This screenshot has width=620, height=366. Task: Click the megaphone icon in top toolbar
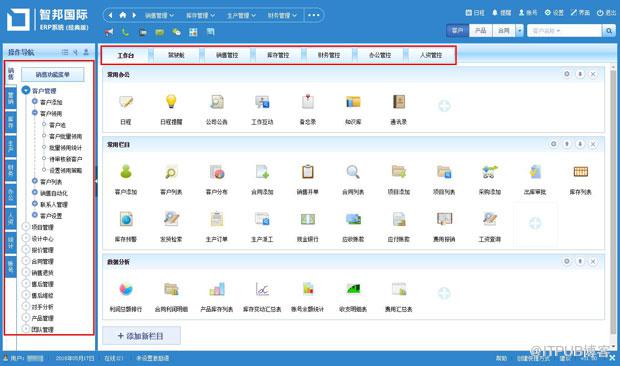[x=109, y=32]
